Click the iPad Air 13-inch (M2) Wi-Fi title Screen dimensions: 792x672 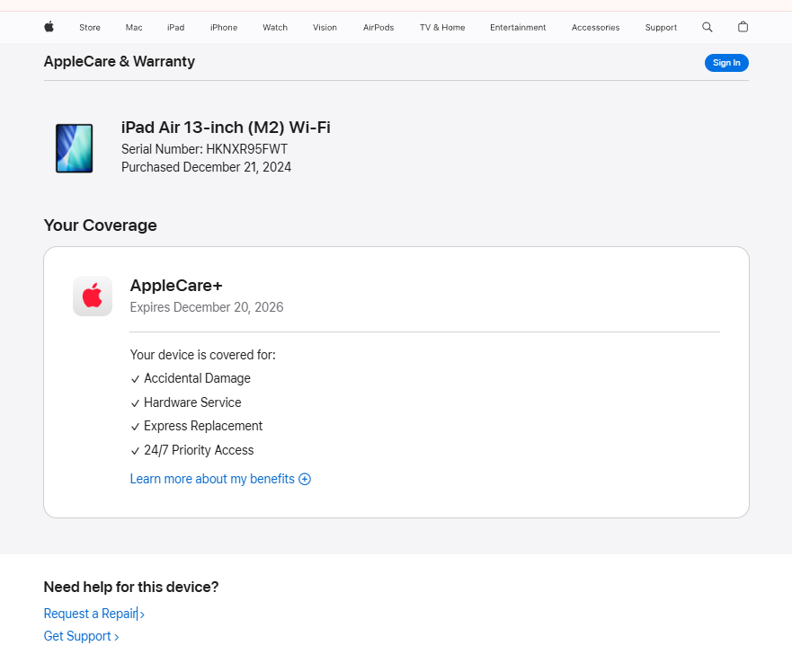point(226,128)
